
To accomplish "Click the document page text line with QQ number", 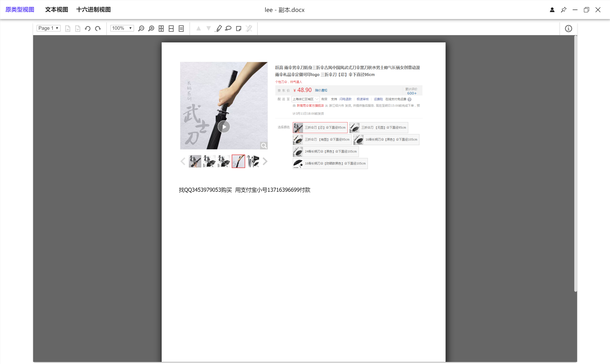I will [x=244, y=190].
